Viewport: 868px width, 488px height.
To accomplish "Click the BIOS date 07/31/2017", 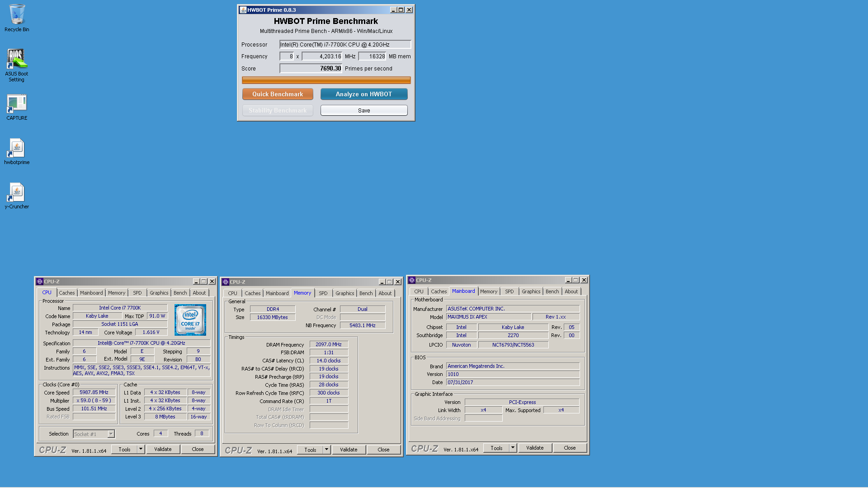I will click(x=513, y=383).
